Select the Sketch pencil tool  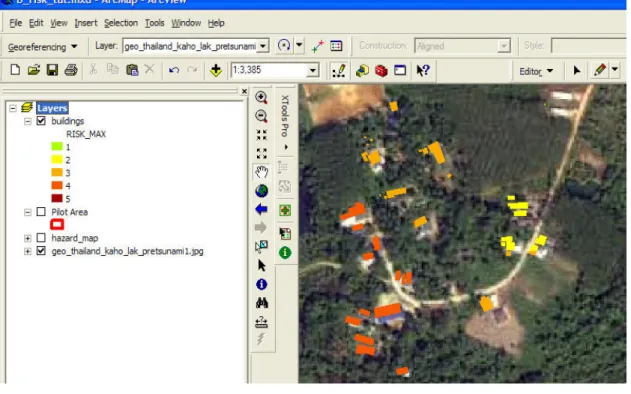click(x=600, y=70)
